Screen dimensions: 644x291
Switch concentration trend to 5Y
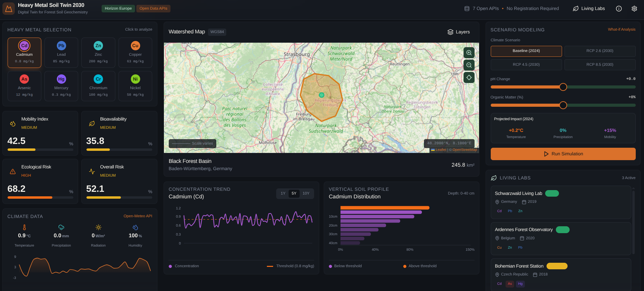point(294,194)
